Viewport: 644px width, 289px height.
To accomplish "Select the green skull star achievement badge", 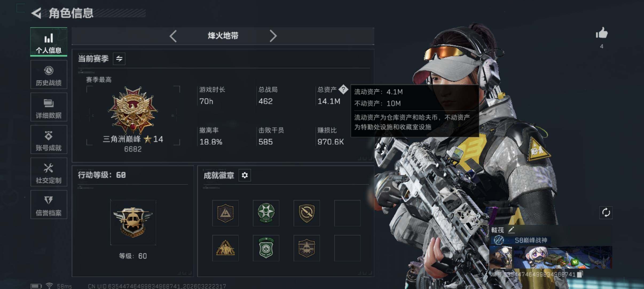I will pyautogui.click(x=266, y=213).
